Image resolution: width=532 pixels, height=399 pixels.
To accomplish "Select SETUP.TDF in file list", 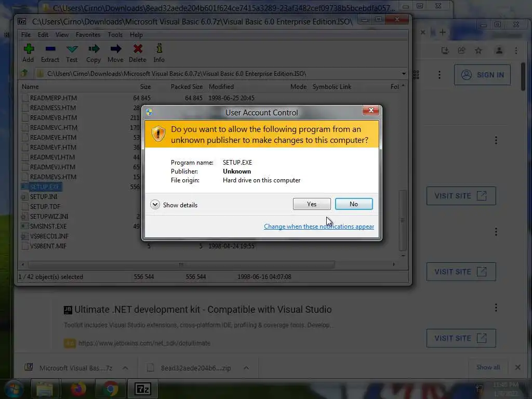I will pyautogui.click(x=45, y=206).
